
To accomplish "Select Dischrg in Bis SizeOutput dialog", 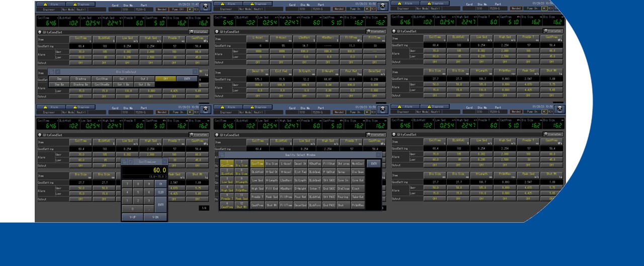I will tap(80, 79).
